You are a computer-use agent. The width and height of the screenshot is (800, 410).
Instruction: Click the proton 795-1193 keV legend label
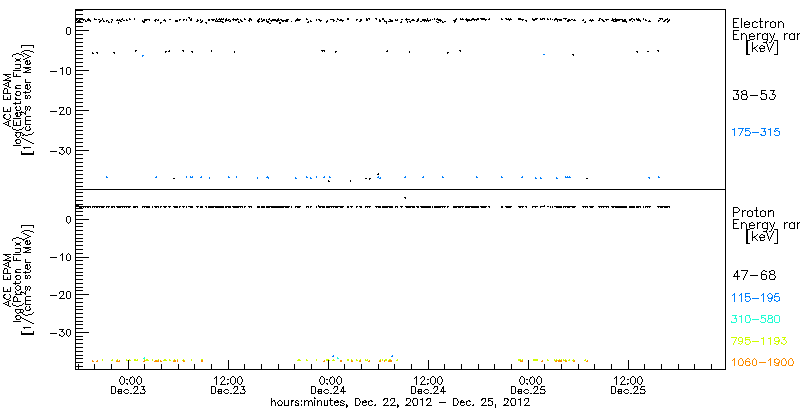pos(759,341)
